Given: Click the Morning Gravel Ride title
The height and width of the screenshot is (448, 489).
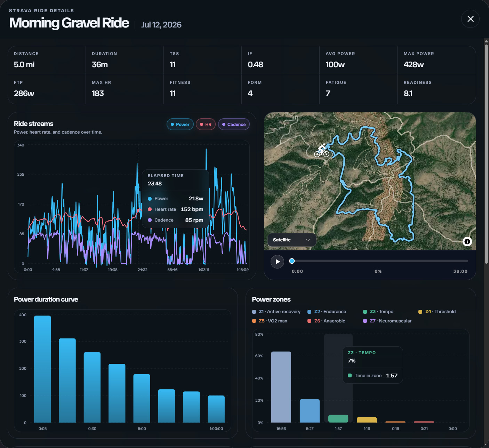Looking at the screenshot, I should tap(69, 23).
